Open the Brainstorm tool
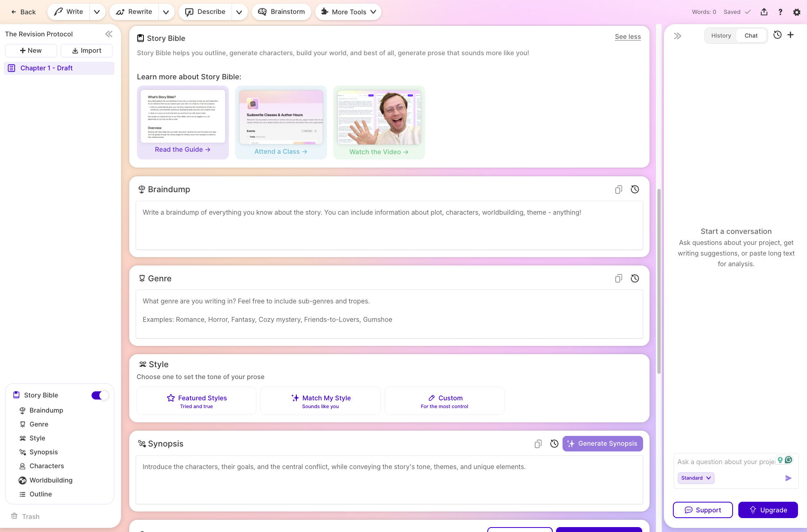 [x=281, y=12]
